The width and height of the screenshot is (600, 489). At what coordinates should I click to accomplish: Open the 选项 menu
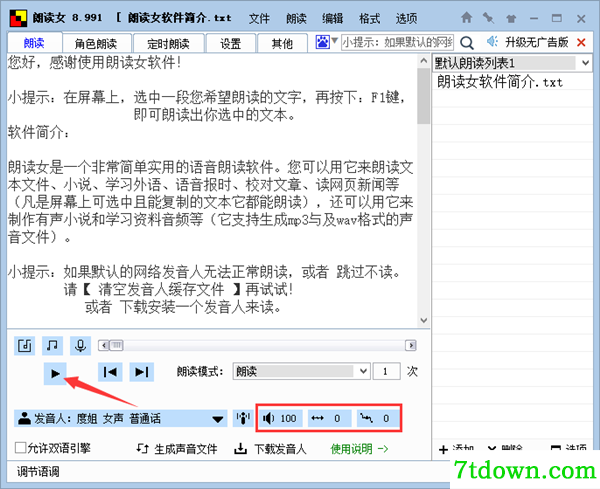coord(406,18)
